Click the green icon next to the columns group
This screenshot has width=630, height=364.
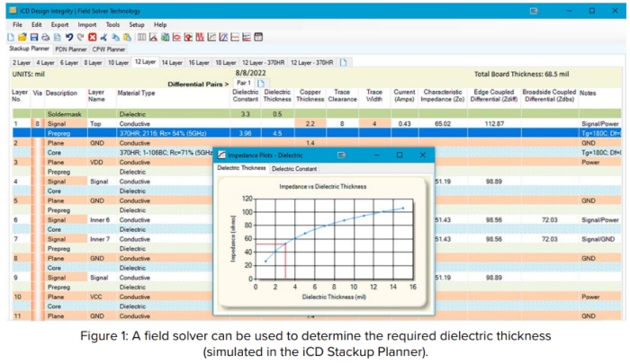pyautogui.click(x=165, y=38)
